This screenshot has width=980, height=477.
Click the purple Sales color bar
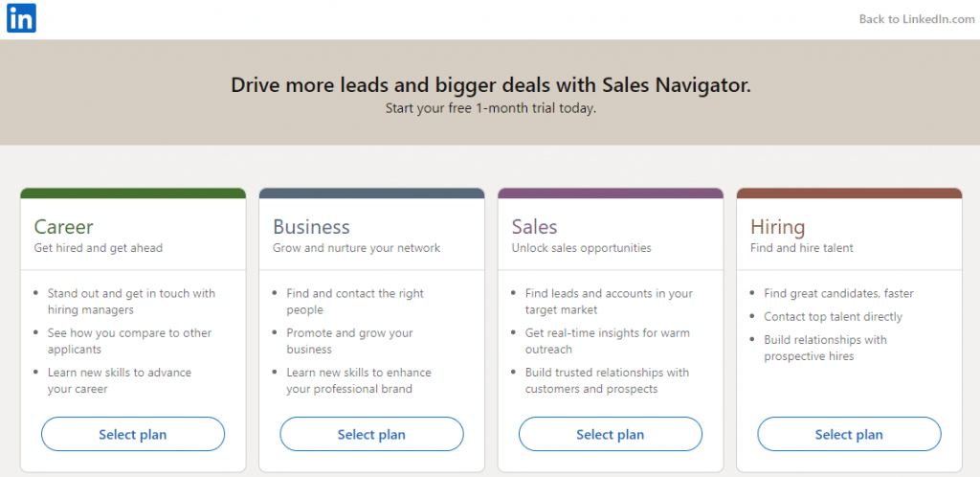(611, 193)
